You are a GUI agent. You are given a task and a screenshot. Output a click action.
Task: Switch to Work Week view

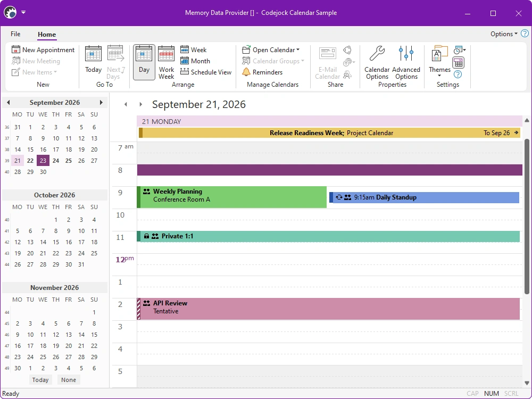pyautogui.click(x=166, y=62)
